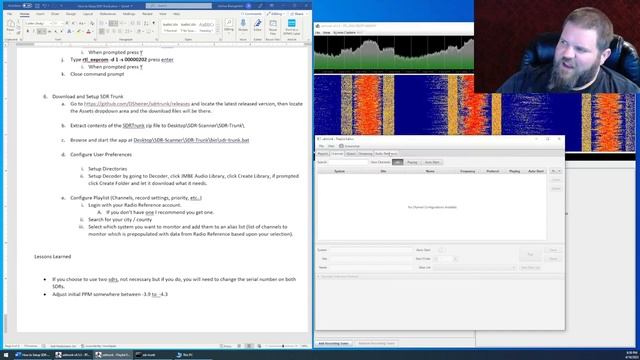
Task: Click the Remove Recording Tuner button
Action: (x=376, y=343)
